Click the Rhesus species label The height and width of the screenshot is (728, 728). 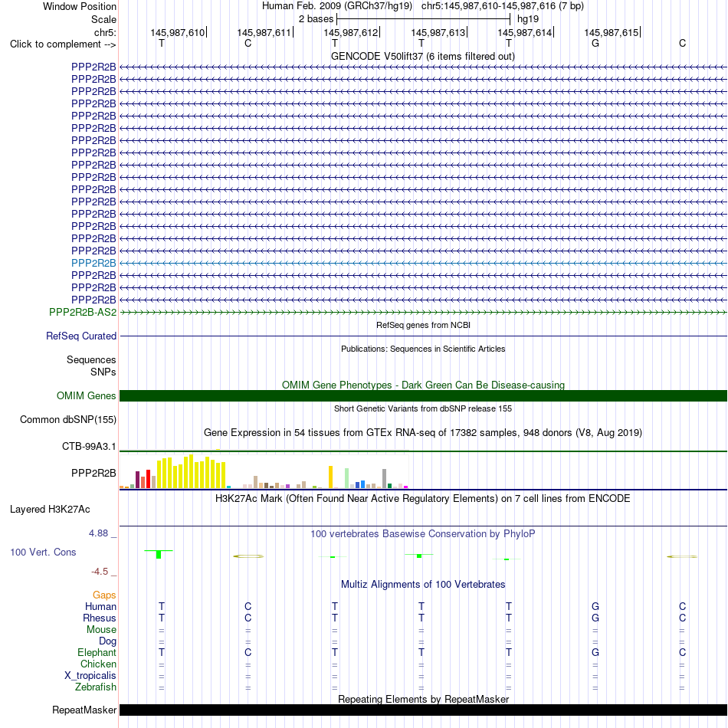[100, 618]
